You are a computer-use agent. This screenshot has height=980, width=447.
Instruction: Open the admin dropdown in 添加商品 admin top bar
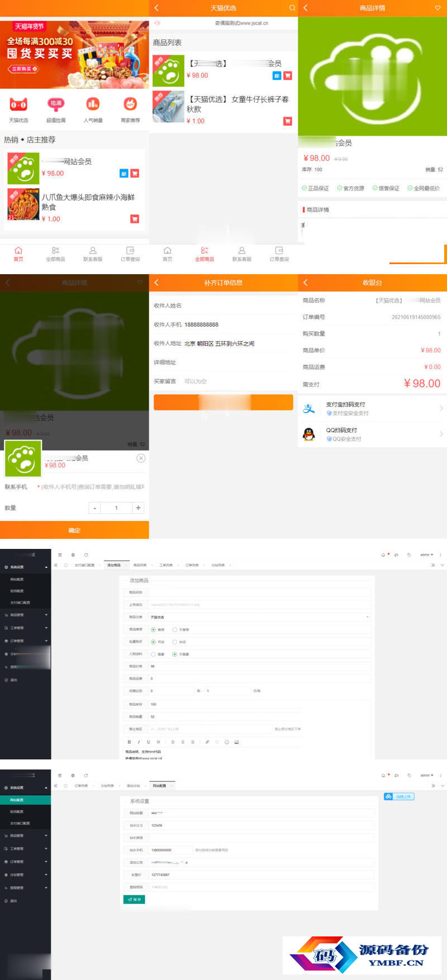(427, 555)
